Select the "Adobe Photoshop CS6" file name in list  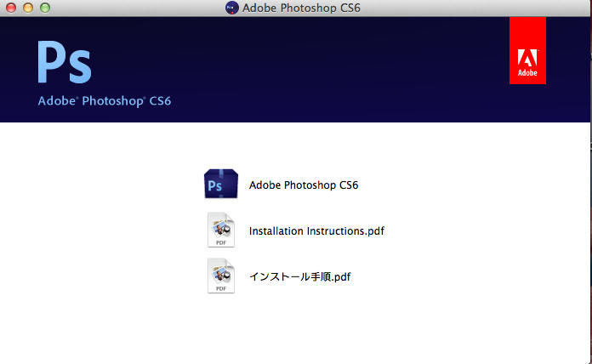[x=304, y=185]
